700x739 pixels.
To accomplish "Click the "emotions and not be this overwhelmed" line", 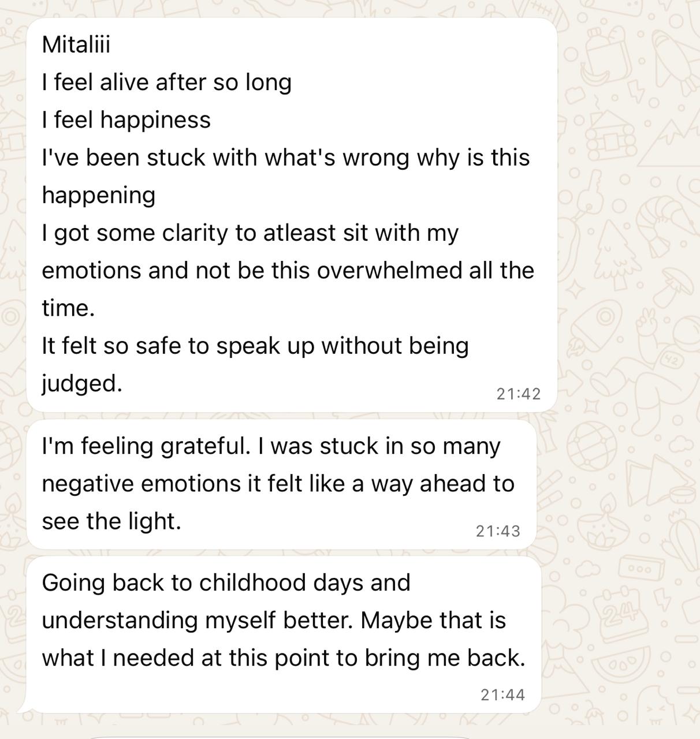I will [x=288, y=271].
